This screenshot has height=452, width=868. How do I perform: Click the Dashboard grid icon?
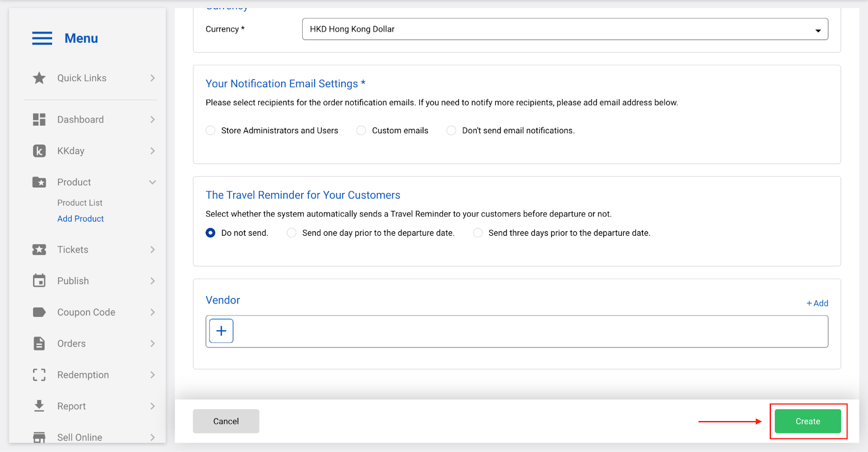click(x=39, y=120)
